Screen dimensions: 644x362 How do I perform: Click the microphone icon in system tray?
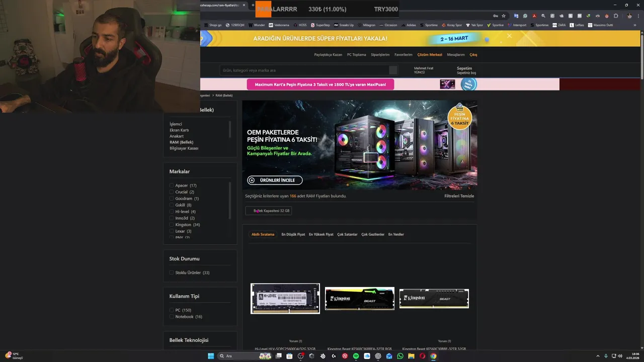pyautogui.click(x=606, y=356)
